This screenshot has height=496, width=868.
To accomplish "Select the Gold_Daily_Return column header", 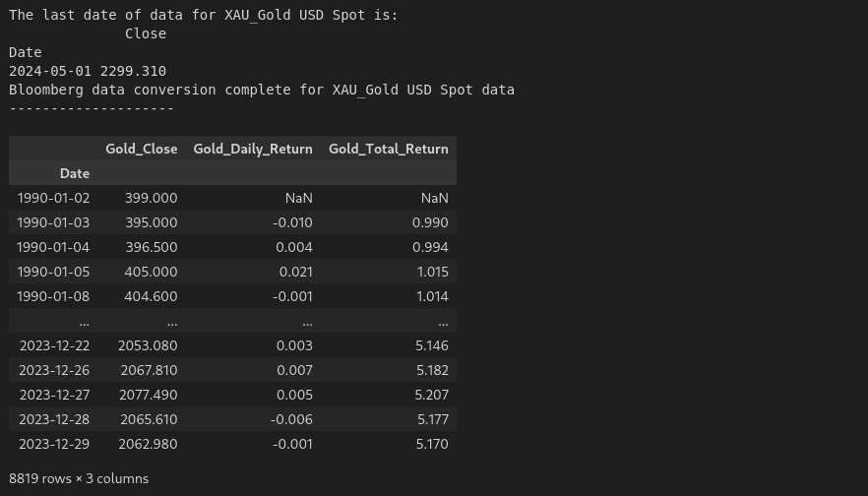I will (x=253, y=149).
